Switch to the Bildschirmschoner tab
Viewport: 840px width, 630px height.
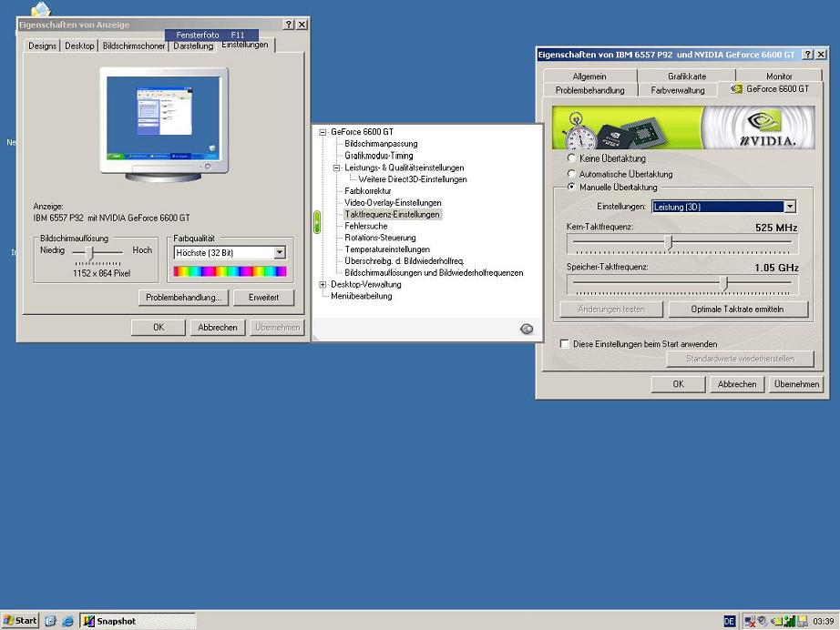[134, 46]
